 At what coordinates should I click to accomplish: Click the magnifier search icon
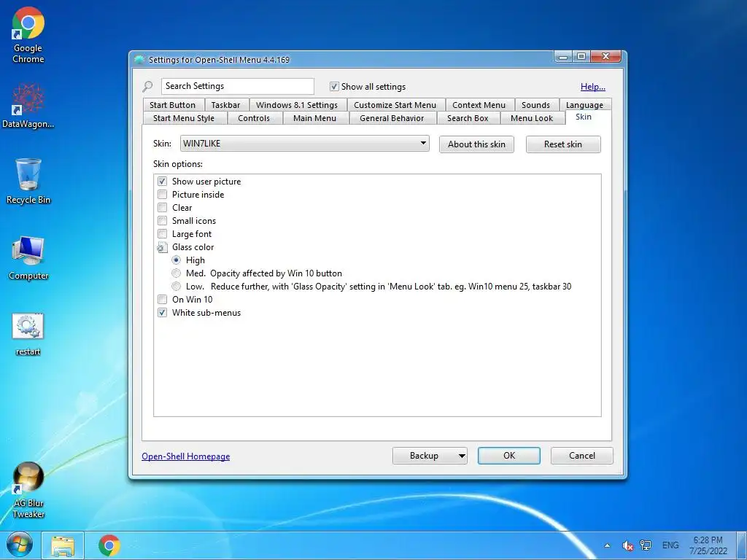(x=147, y=87)
